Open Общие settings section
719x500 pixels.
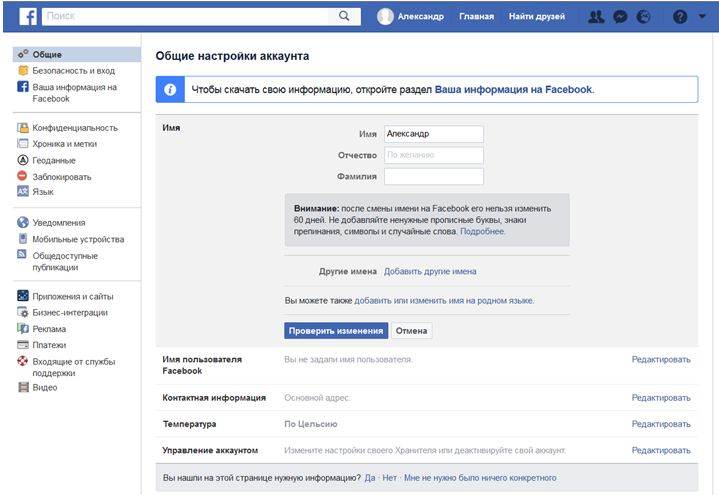pos(77,54)
